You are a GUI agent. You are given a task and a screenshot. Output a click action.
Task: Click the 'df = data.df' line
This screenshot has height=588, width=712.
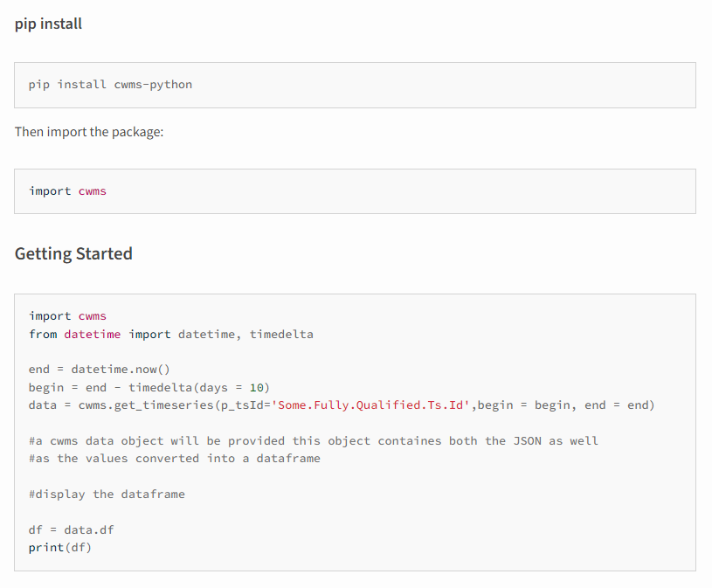pos(72,529)
